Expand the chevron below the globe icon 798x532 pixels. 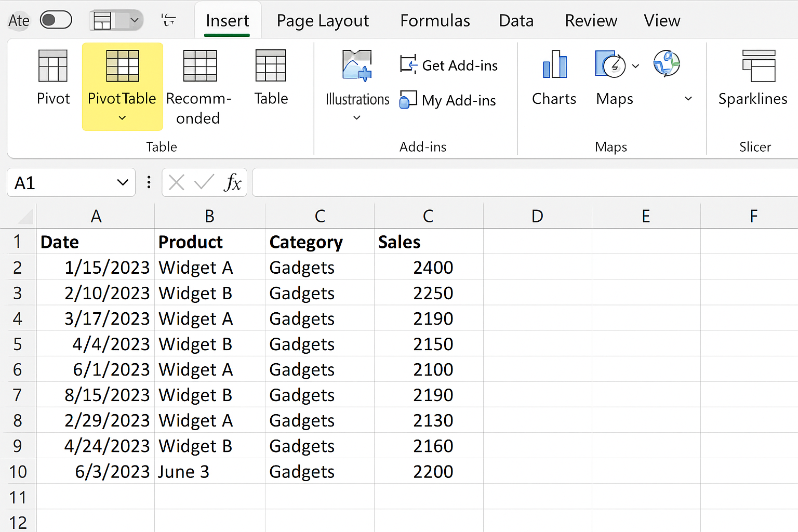point(688,98)
